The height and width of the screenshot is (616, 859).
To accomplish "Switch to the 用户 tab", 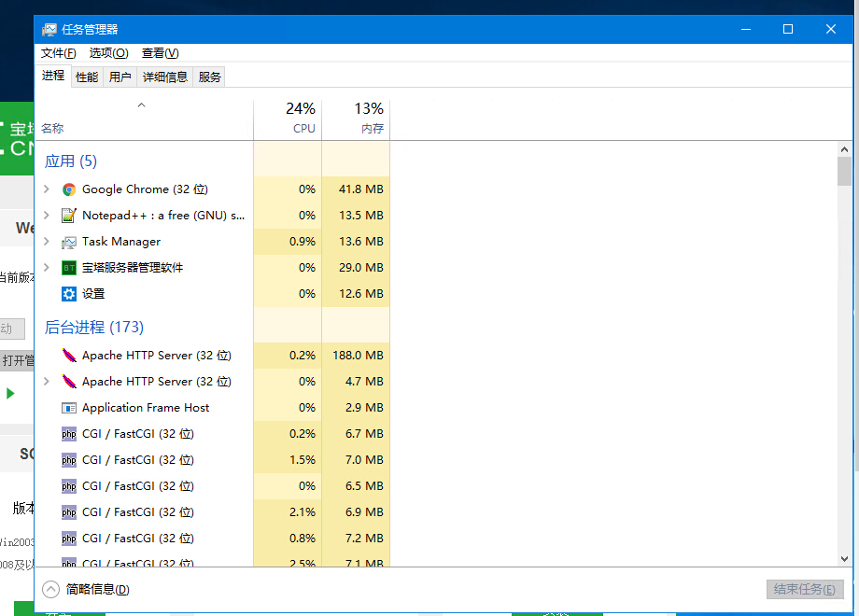I will 120,77.
